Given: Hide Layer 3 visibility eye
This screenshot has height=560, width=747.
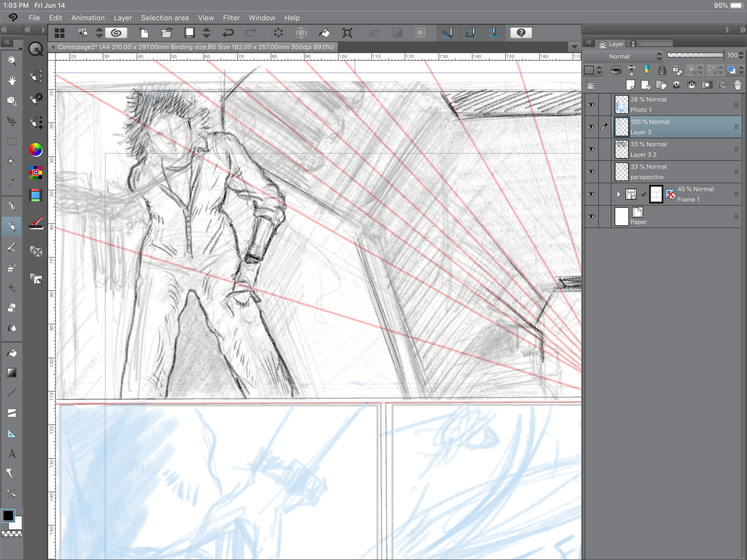Looking at the screenshot, I should pyautogui.click(x=591, y=127).
